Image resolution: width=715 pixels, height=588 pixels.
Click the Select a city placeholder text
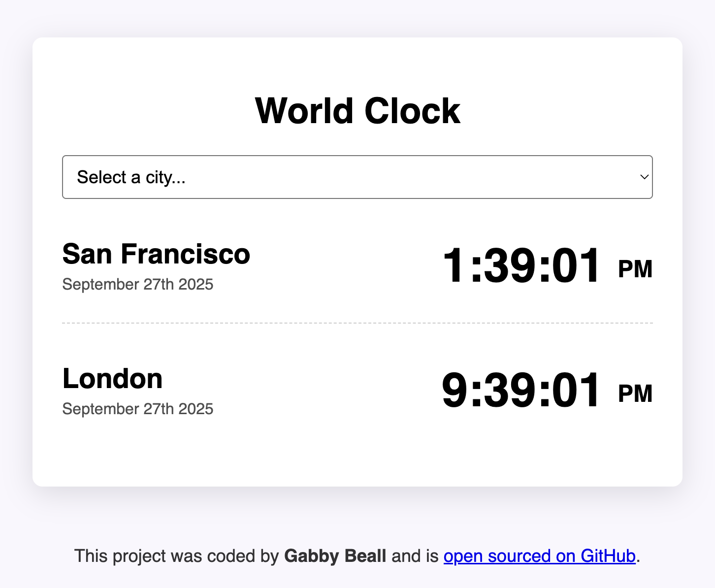pyautogui.click(x=132, y=177)
